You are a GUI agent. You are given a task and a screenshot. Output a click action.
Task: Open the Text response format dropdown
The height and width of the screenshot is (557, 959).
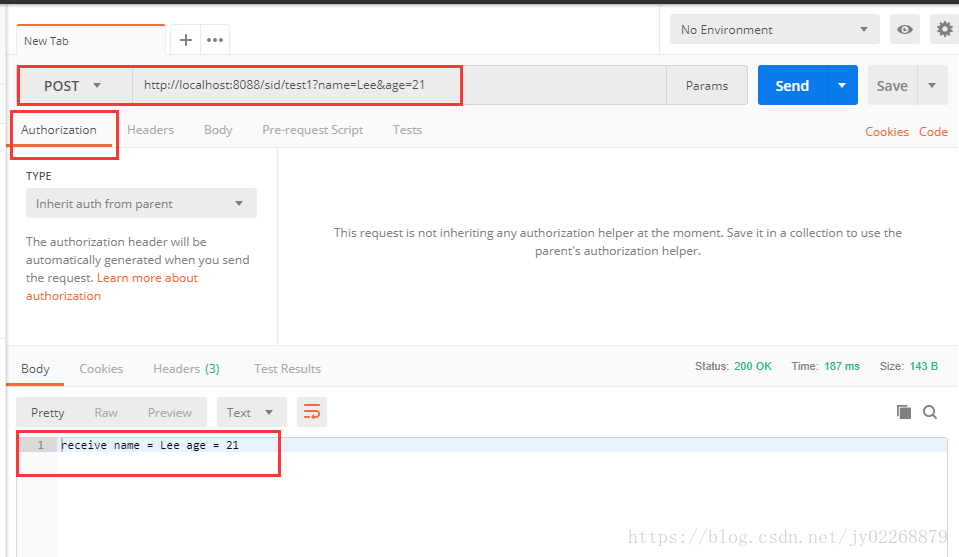click(x=251, y=412)
